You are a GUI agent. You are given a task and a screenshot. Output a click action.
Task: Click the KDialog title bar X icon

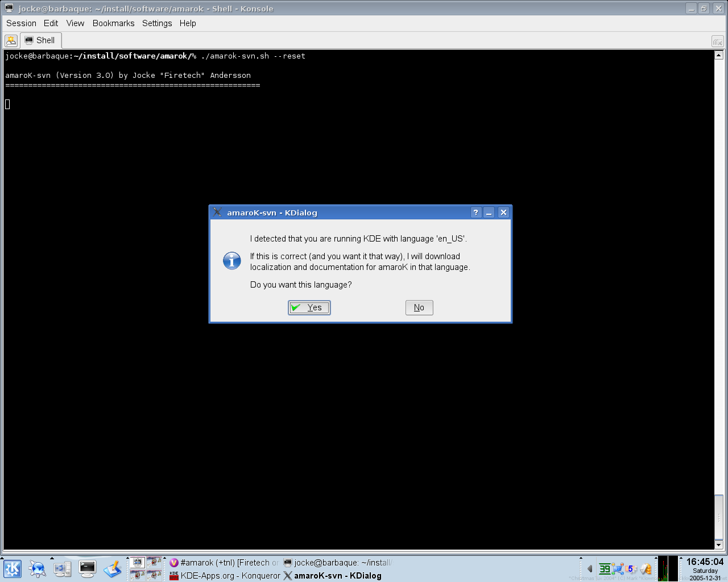pyautogui.click(x=217, y=213)
